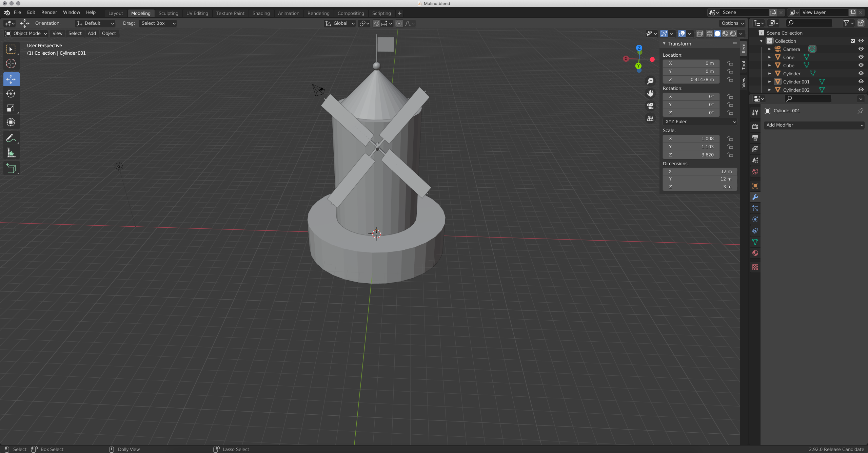Open the Render menu
Screen dimensions: 868x453
click(x=49, y=13)
